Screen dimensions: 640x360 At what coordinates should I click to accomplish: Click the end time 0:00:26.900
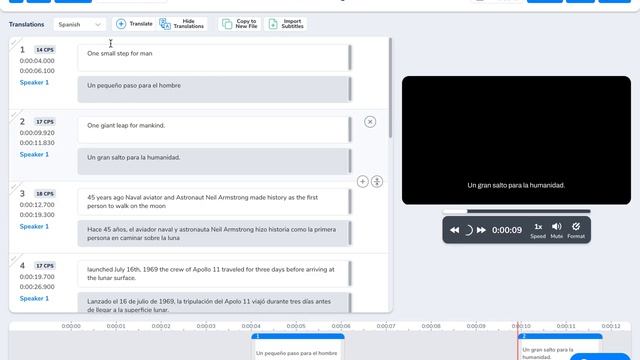[37, 287]
